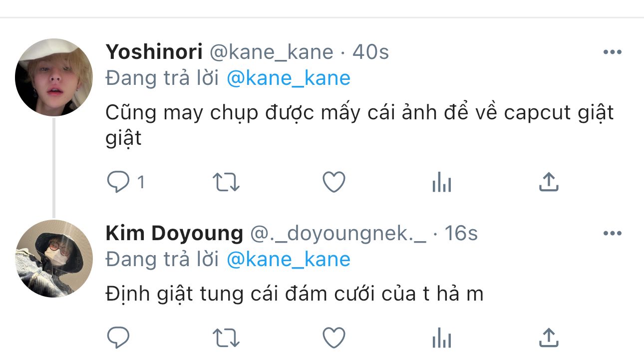Open @kane_kane mention in Yoshinori's tweet
This screenshot has width=644, height=356.
coord(288,78)
